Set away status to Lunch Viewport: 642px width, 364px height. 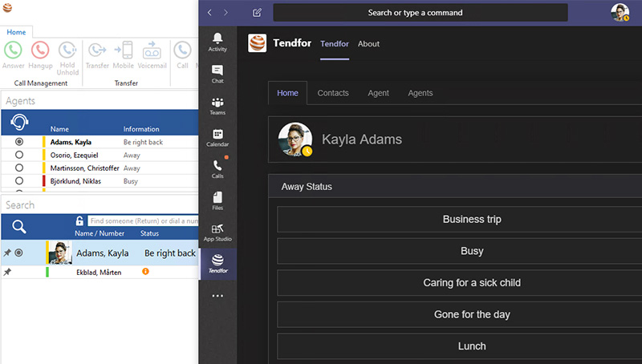point(459,346)
